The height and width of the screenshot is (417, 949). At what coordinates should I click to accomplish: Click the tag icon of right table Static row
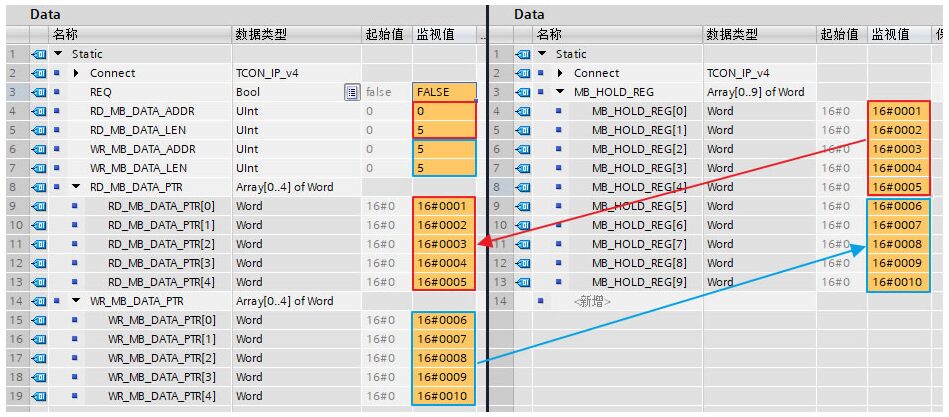(522, 54)
